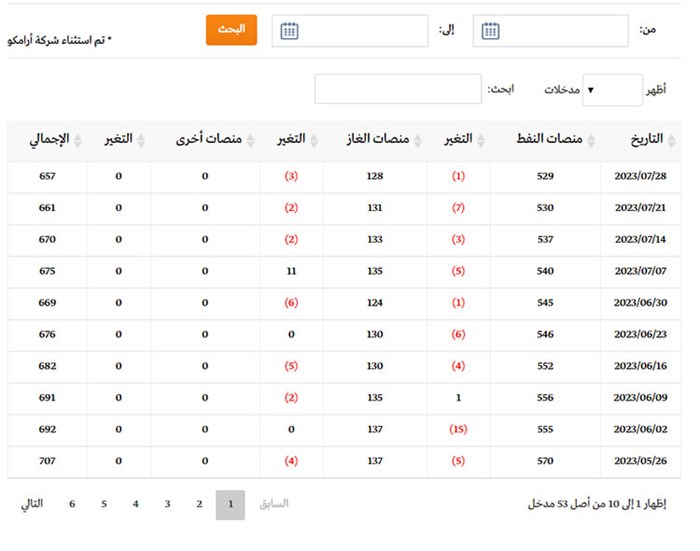Open the calendar icon in the 'إلى' date field

click(x=289, y=31)
